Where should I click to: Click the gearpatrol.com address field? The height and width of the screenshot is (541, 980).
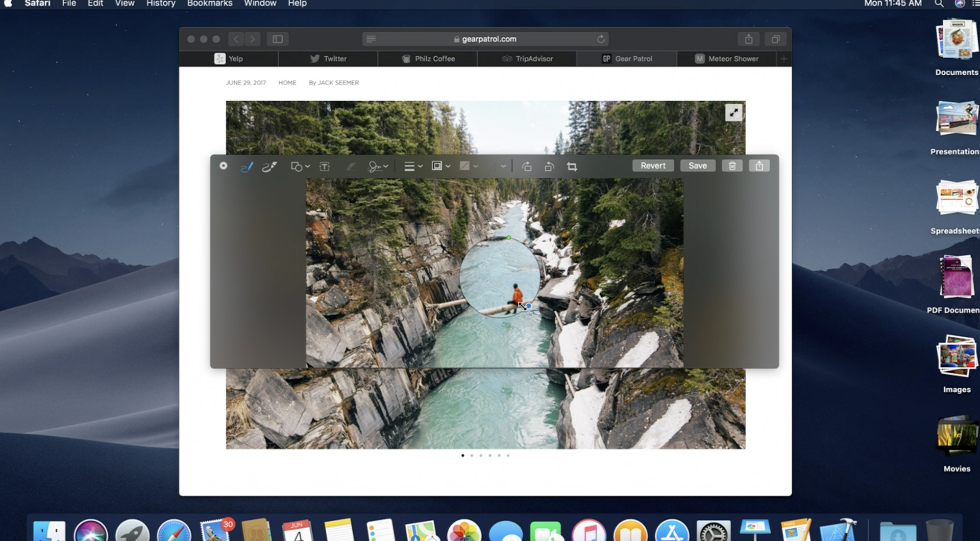485,39
